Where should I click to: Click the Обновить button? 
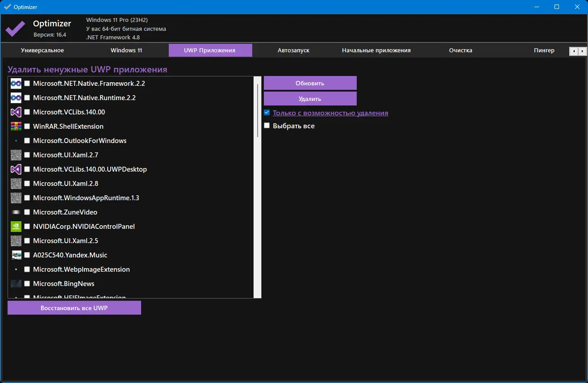tap(310, 83)
